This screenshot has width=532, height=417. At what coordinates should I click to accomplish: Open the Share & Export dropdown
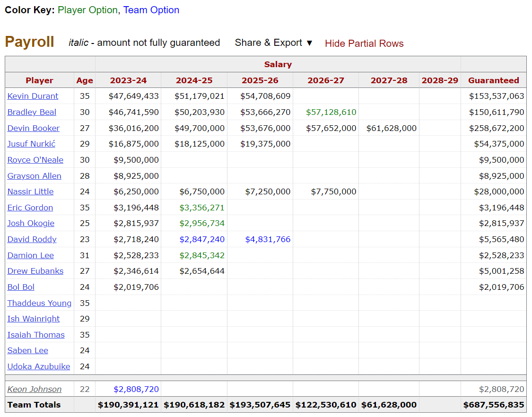click(274, 43)
